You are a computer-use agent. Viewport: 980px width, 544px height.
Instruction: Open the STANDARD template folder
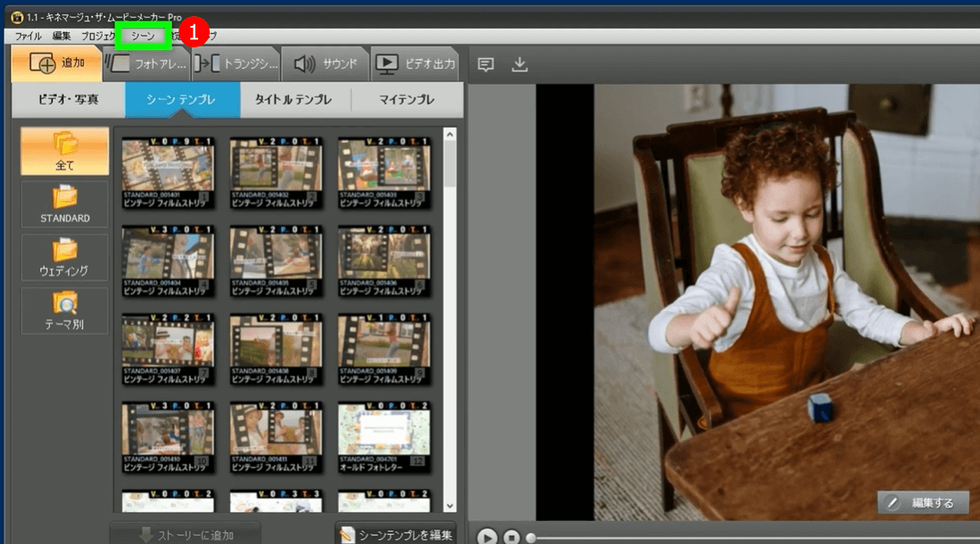pyautogui.click(x=65, y=205)
